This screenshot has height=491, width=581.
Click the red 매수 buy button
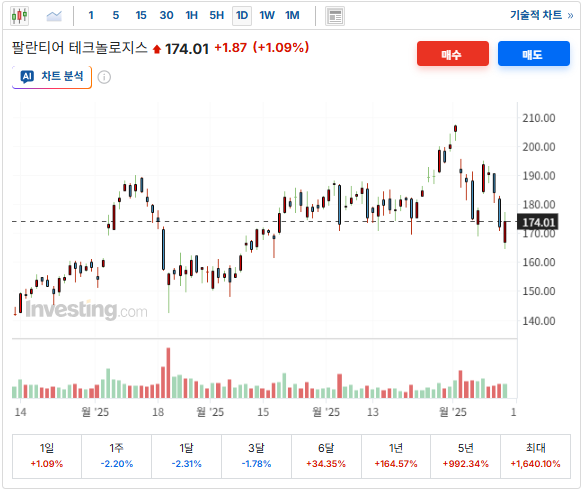(452, 54)
